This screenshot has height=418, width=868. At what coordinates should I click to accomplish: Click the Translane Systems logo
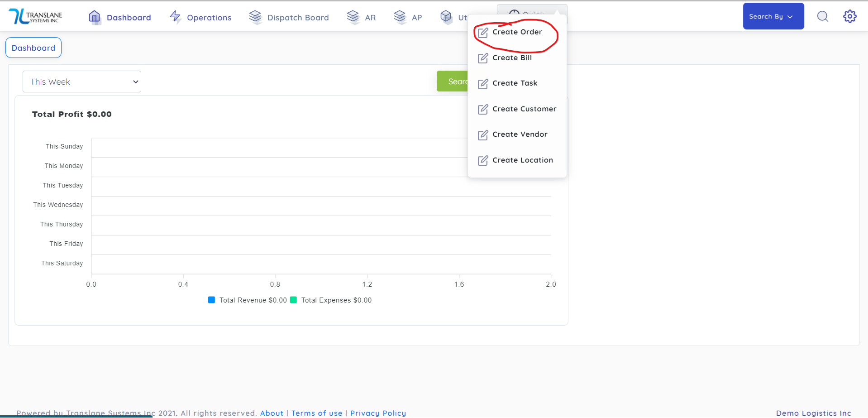35,17
